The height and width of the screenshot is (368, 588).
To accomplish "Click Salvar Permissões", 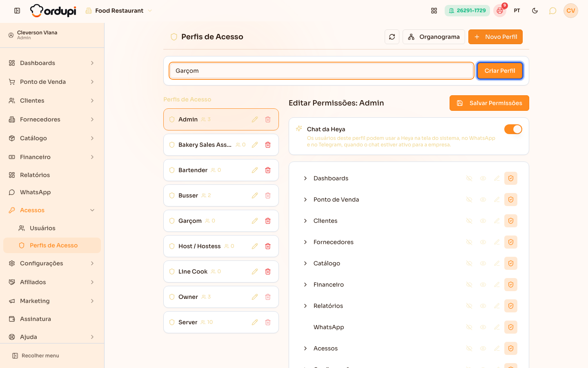I will 489,103.
